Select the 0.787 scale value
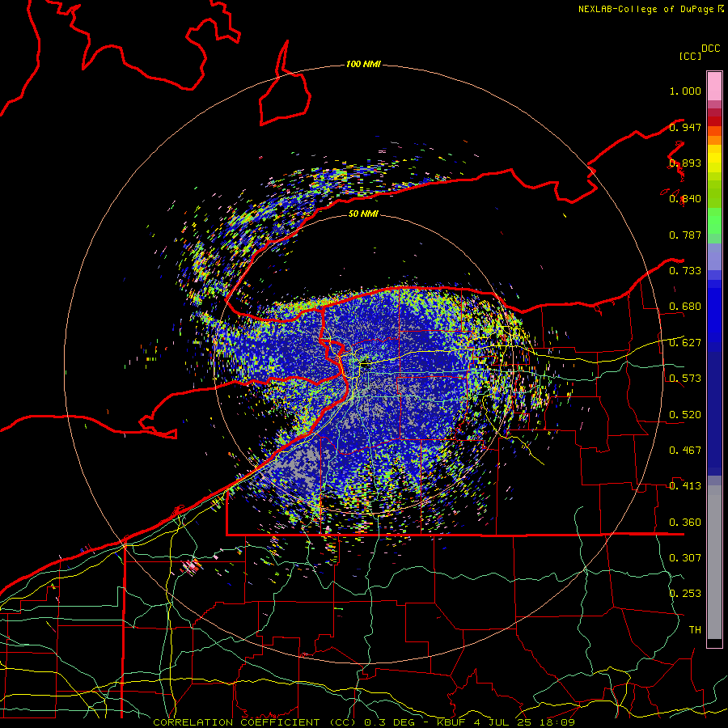 685,235
